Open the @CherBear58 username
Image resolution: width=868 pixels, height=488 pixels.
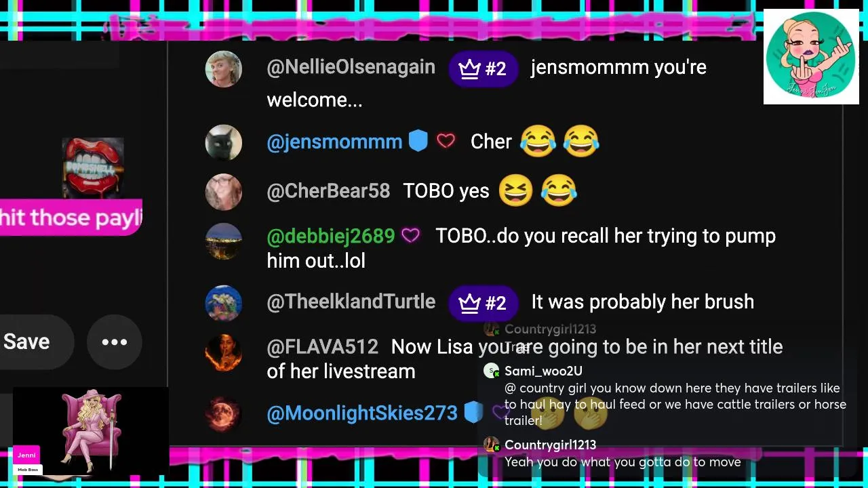click(x=328, y=191)
